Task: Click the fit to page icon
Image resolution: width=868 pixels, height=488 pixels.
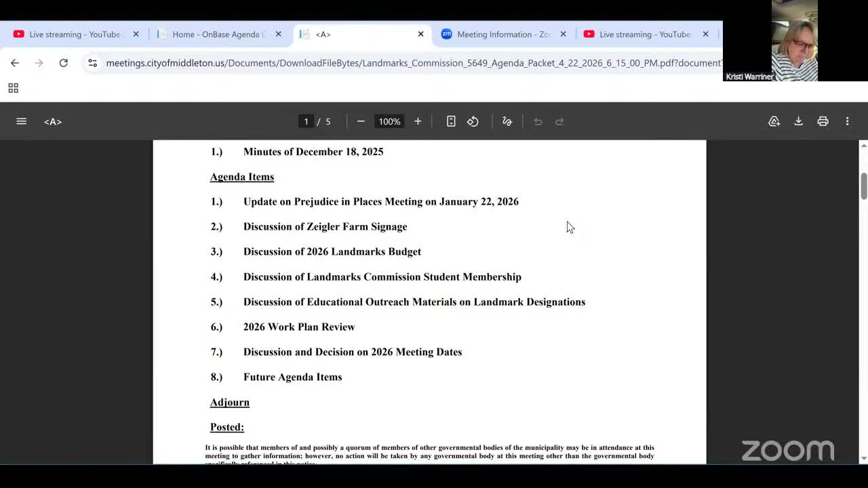Action: coord(451,121)
